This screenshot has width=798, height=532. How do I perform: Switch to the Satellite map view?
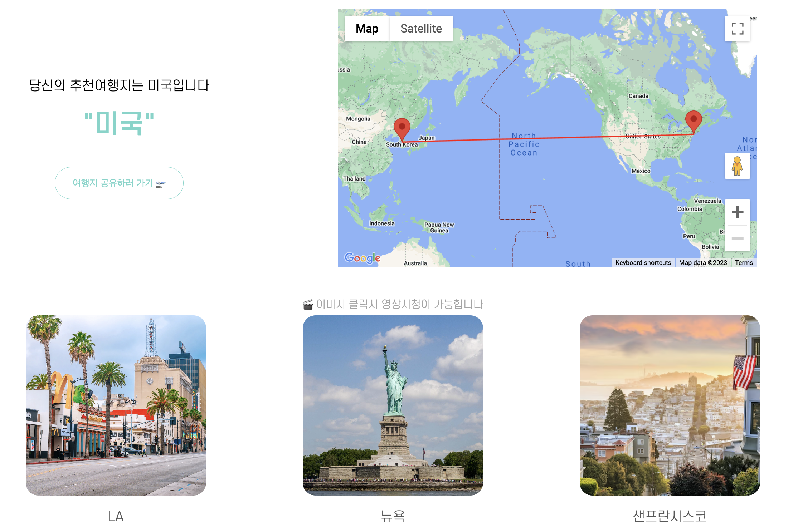(421, 29)
